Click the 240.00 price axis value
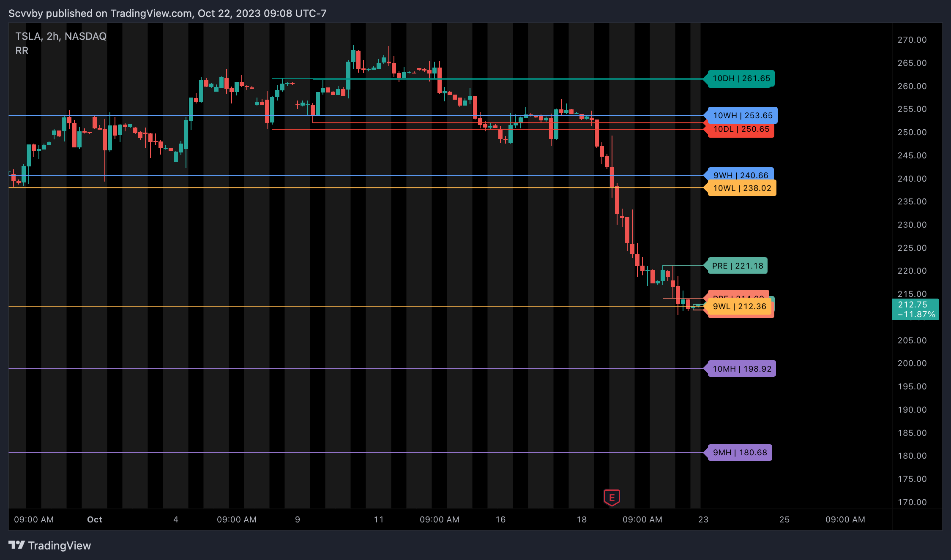Image resolution: width=951 pixels, height=560 pixels. tap(912, 179)
